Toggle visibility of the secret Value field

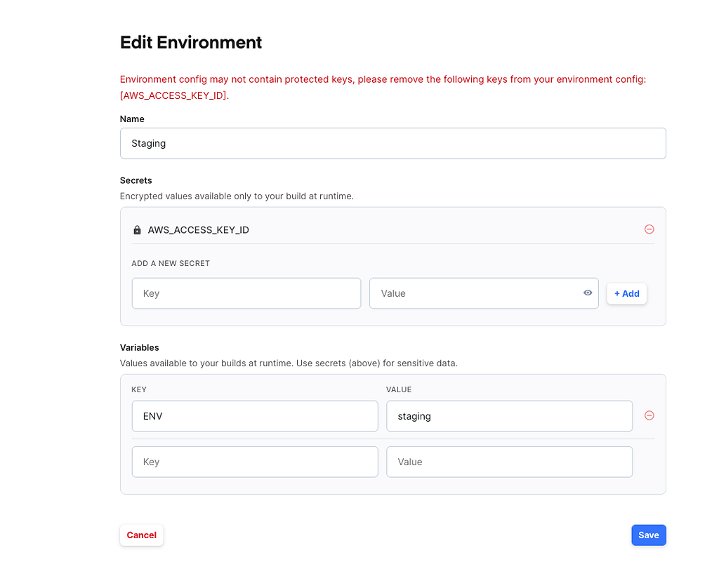pyautogui.click(x=588, y=293)
